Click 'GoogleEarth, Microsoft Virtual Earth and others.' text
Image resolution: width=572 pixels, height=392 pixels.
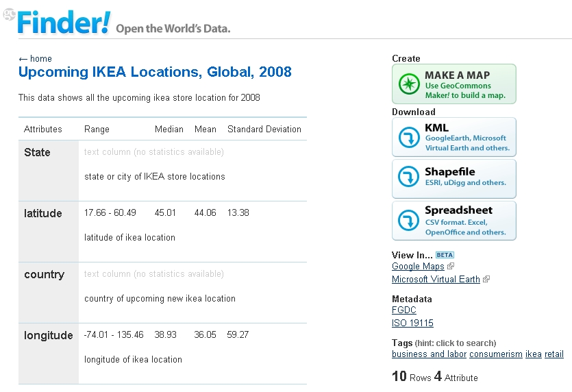[x=467, y=143]
